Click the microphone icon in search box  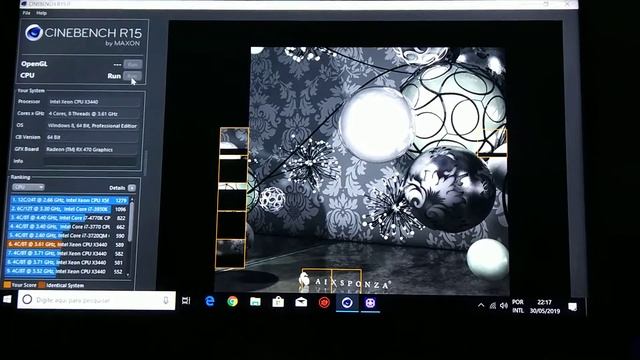coord(166,300)
